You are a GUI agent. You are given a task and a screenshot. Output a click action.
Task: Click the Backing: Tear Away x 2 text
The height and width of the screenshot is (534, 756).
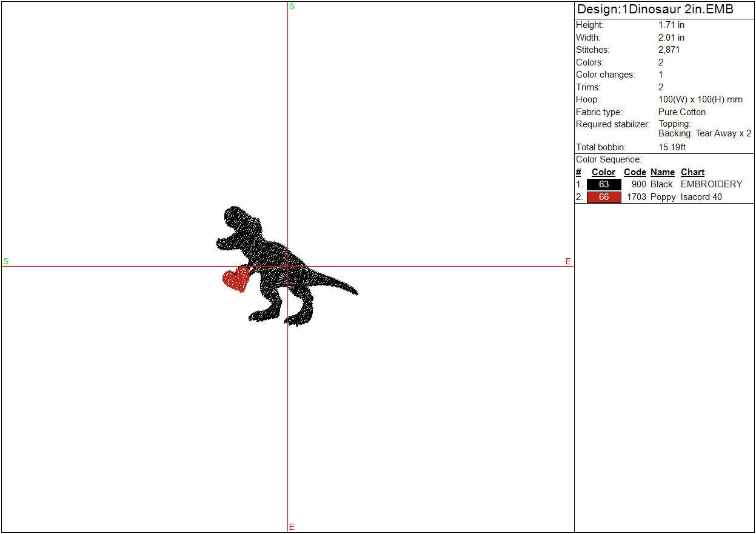coord(704,133)
